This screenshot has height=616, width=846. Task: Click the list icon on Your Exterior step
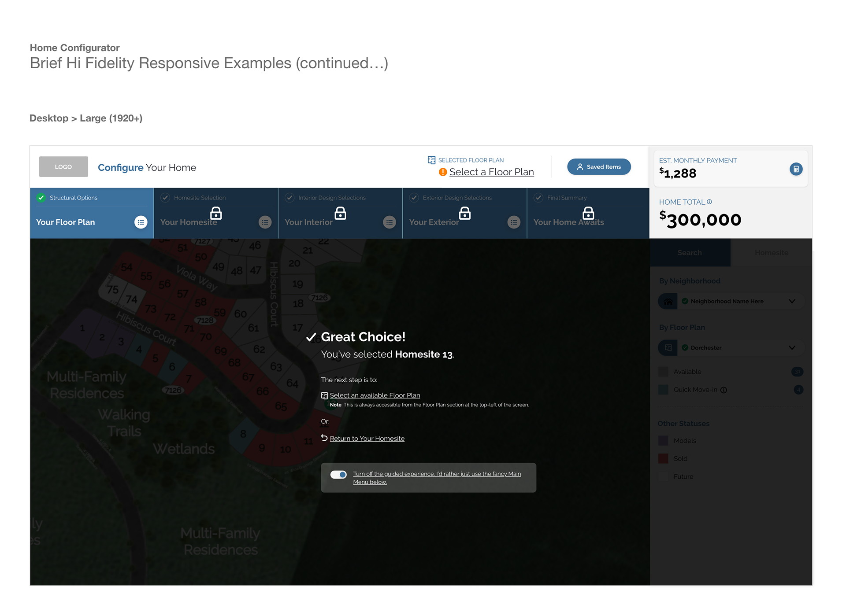[x=514, y=222]
